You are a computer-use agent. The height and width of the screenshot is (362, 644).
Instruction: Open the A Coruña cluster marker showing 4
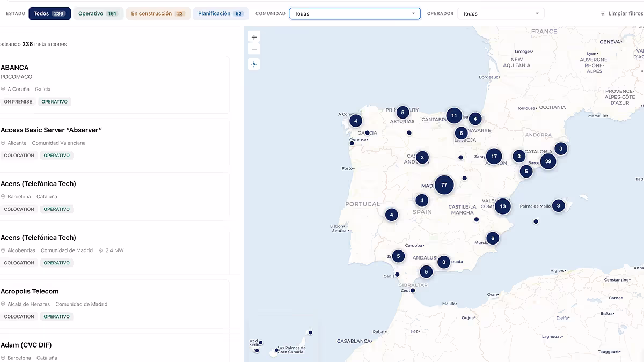coord(355,121)
